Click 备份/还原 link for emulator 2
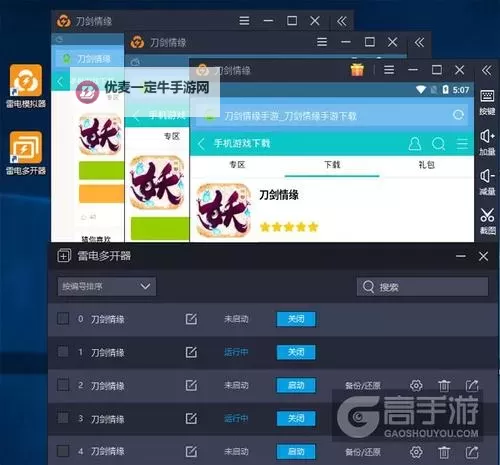 coord(363,386)
